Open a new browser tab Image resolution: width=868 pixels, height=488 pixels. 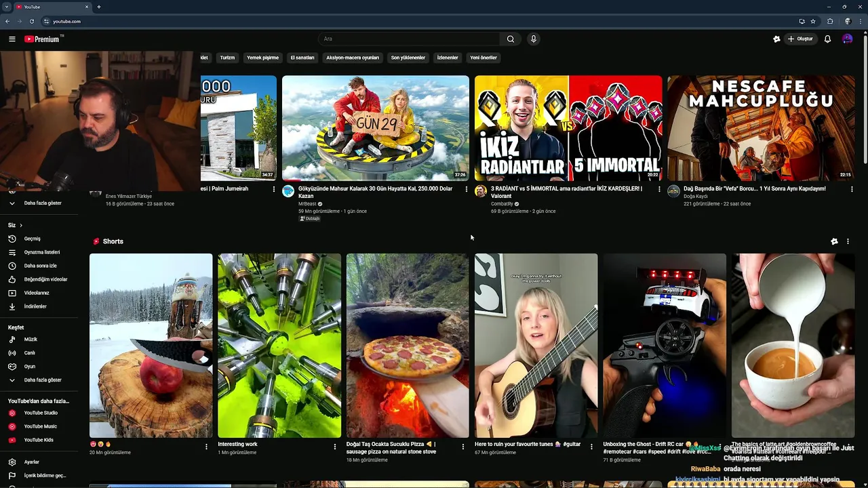tap(99, 7)
